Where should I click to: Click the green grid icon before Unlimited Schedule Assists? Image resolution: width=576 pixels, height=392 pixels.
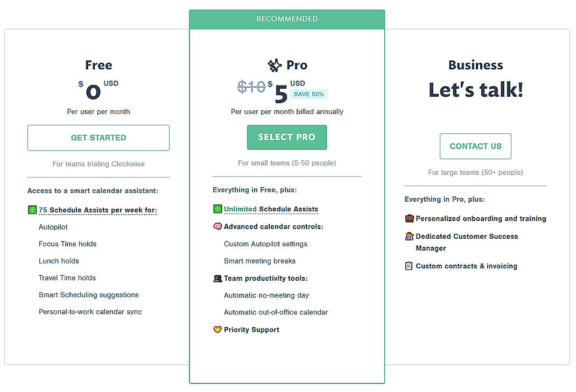pos(217,209)
